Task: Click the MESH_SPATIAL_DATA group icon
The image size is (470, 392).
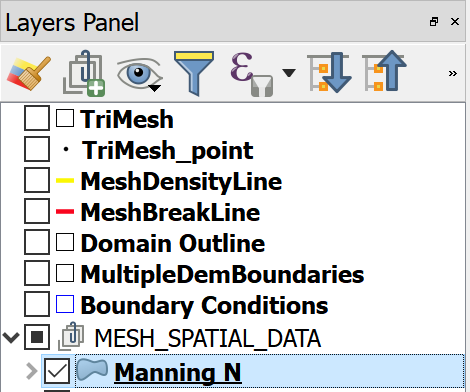Action: (x=71, y=336)
